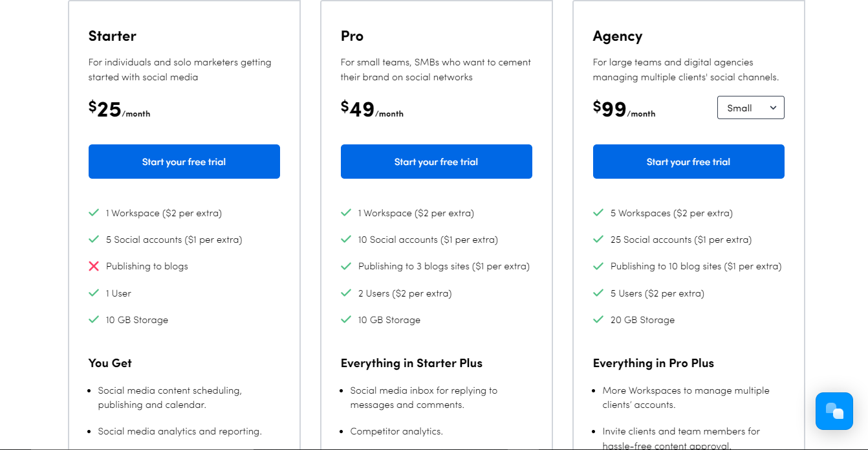Viewport: 868px width, 450px height.
Task: Start the free trial for Agency plan
Action: (689, 161)
